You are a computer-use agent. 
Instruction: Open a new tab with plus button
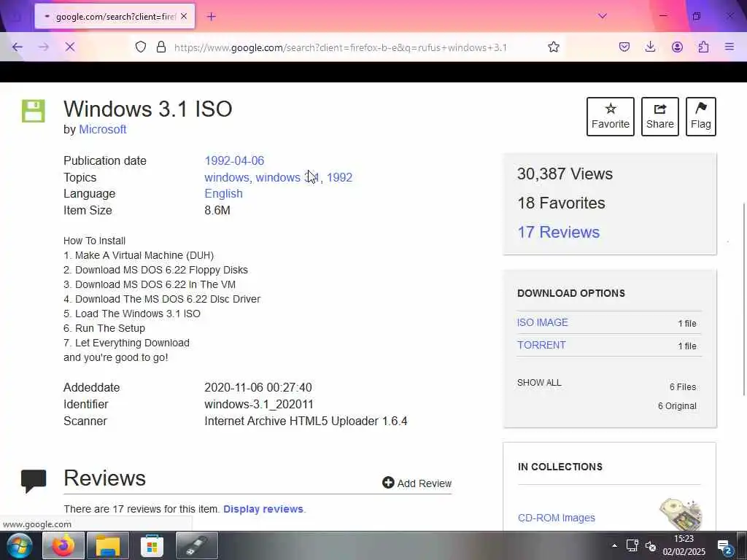pyautogui.click(x=212, y=17)
